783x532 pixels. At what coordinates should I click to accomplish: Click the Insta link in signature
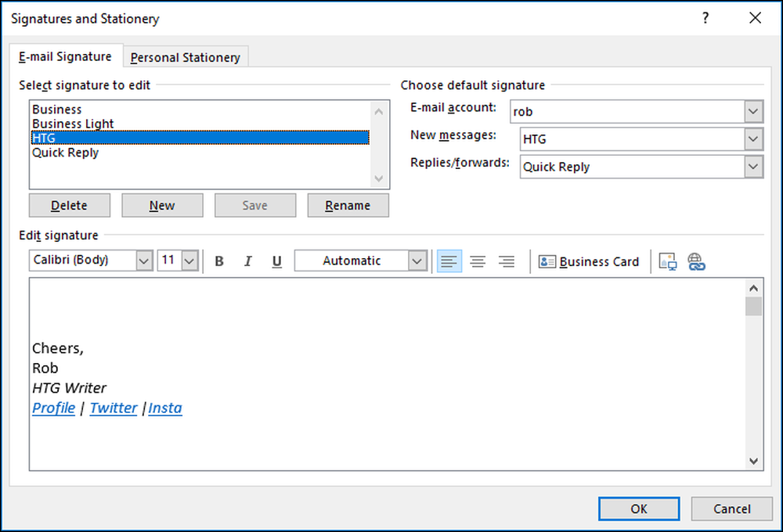(165, 408)
